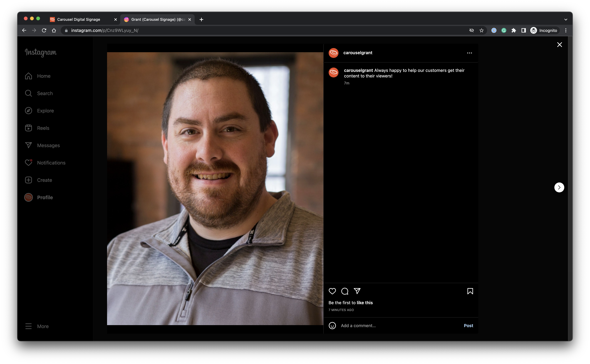
Task: Expand the tab search chevron
Action: (566, 20)
